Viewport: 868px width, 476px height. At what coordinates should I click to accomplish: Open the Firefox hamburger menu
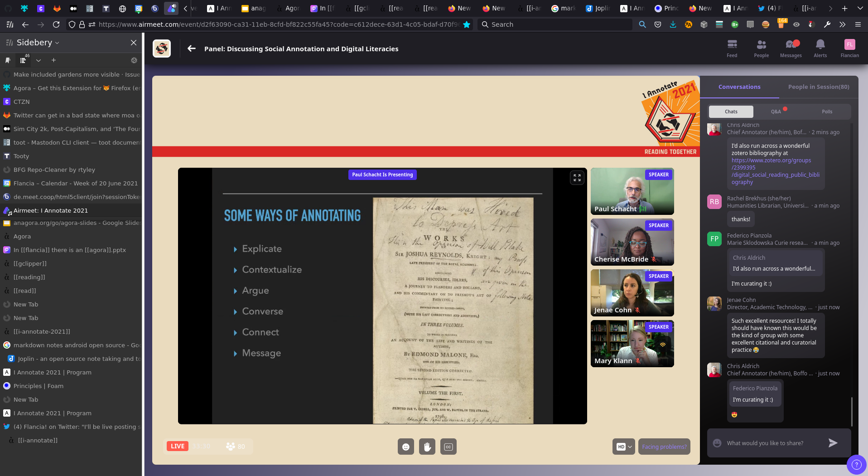point(858,24)
